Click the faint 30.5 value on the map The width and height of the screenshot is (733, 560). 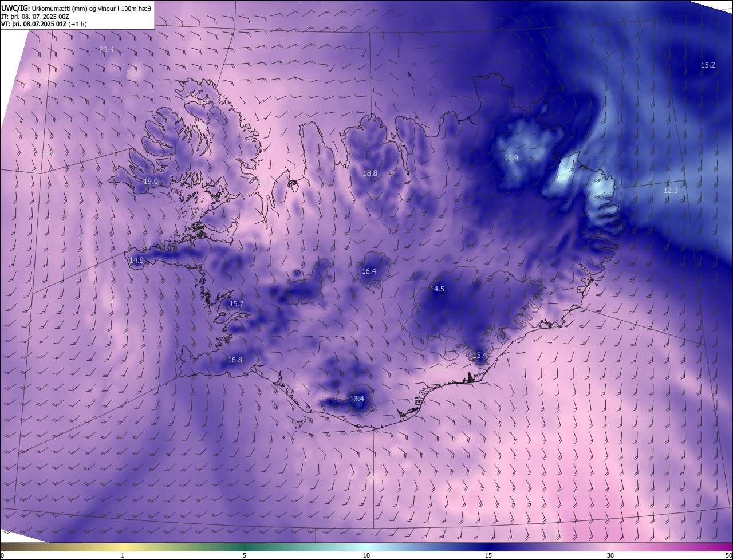coord(374,478)
